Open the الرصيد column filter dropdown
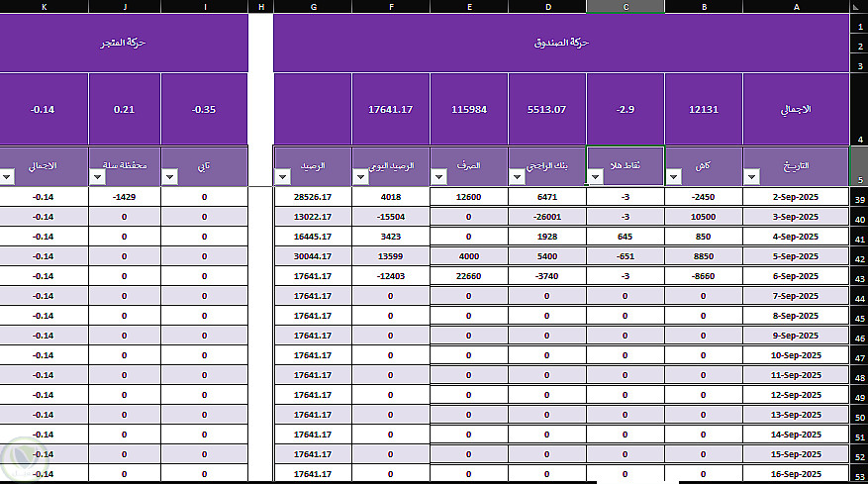Viewport: 868px width, 484px height. [282, 177]
